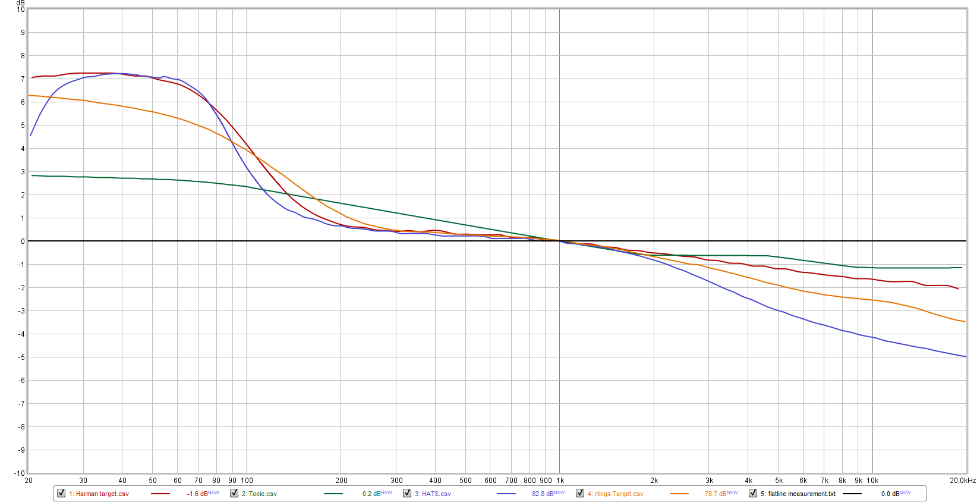Click the red Harman target line swatch
980x502 pixels.
tap(160, 494)
